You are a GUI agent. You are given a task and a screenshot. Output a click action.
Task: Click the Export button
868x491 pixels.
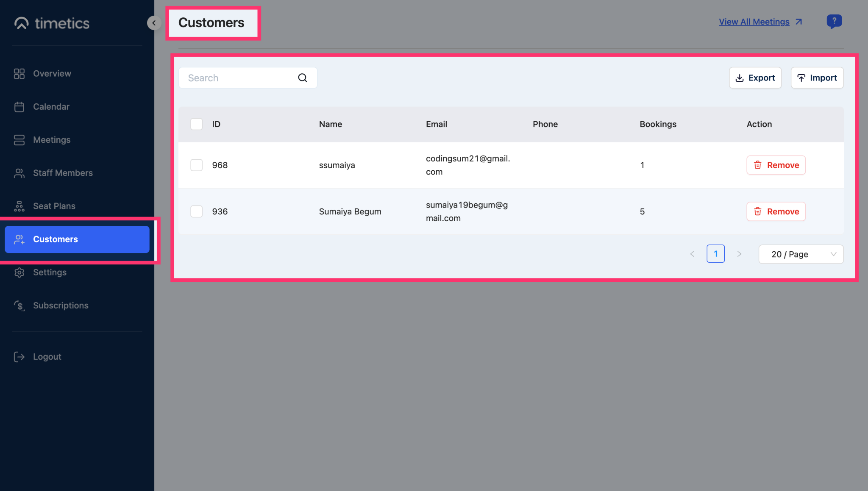pos(755,78)
